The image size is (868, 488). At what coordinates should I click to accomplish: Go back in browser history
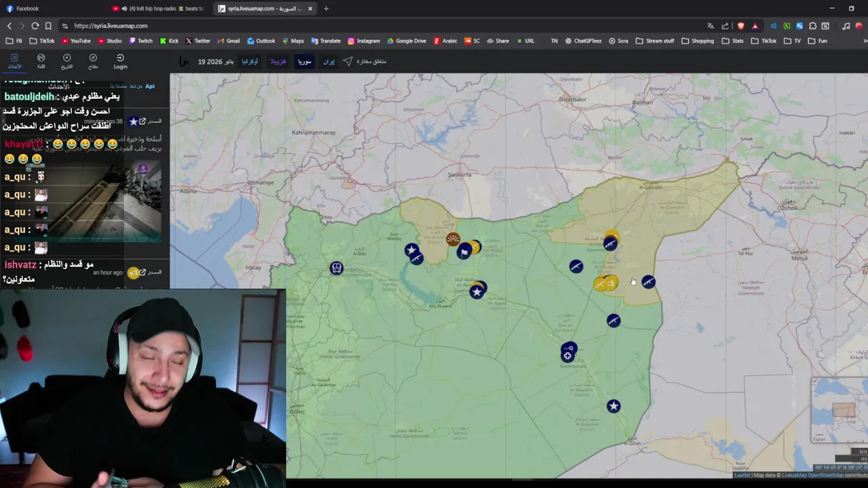(9, 26)
